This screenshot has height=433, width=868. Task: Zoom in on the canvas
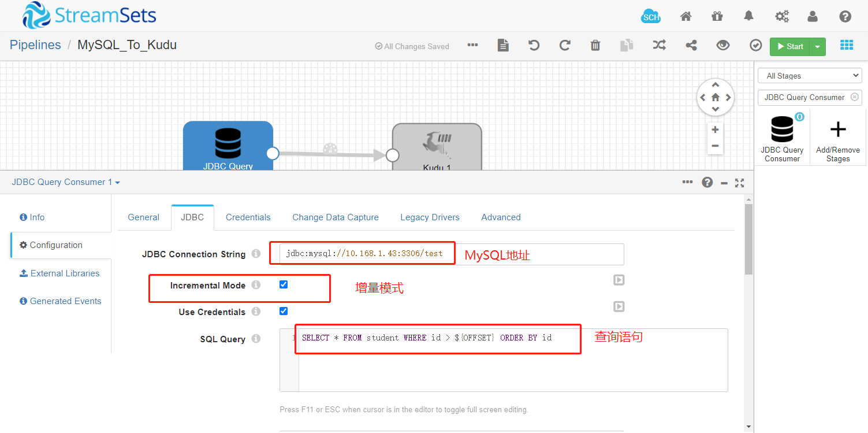(x=715, y=129)
